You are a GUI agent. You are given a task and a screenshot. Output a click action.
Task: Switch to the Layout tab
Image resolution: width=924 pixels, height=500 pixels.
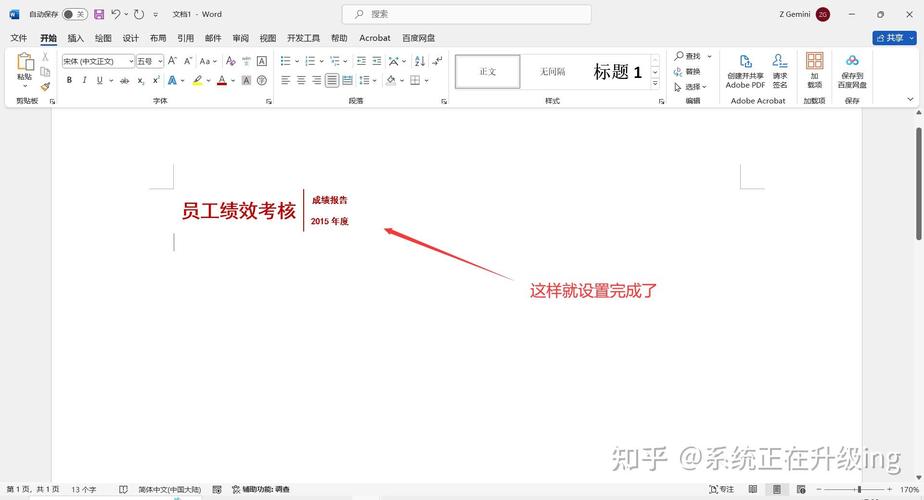pyautogui.click(x=158, y=38)
